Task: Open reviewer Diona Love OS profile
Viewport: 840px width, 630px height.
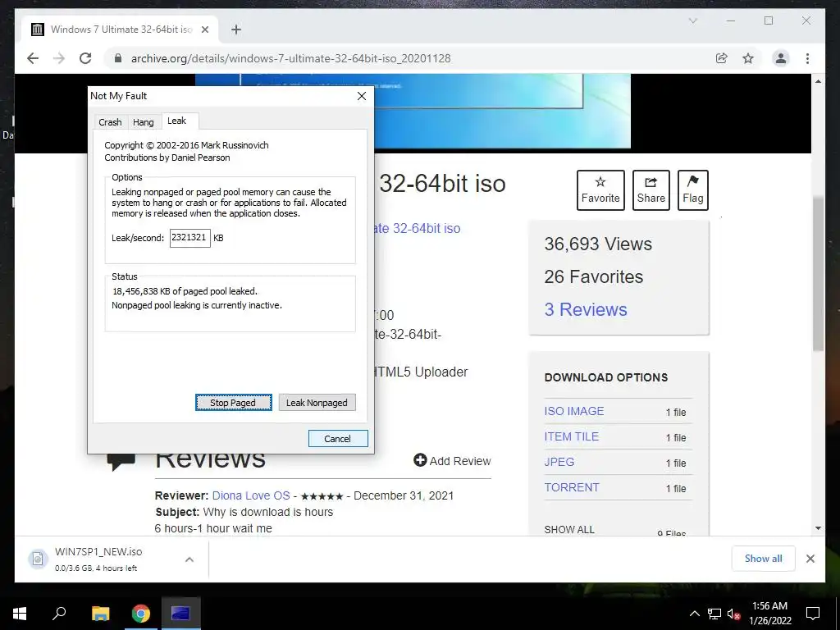Action: 251,495
